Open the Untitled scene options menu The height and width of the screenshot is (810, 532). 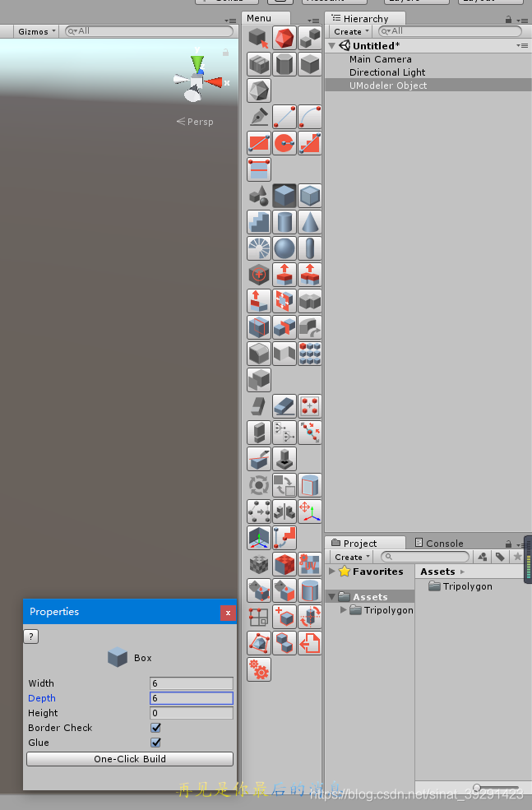click(x=522, y=46)
